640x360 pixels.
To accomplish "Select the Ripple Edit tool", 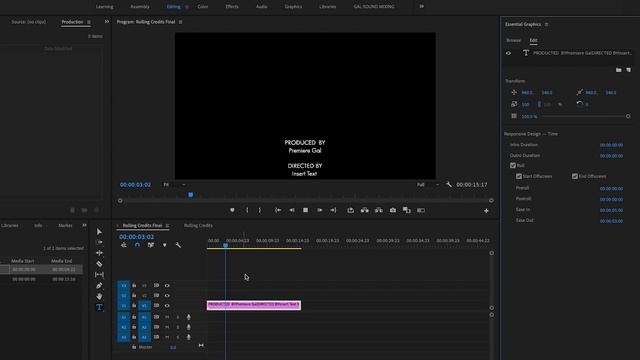I will click(99, 253).
